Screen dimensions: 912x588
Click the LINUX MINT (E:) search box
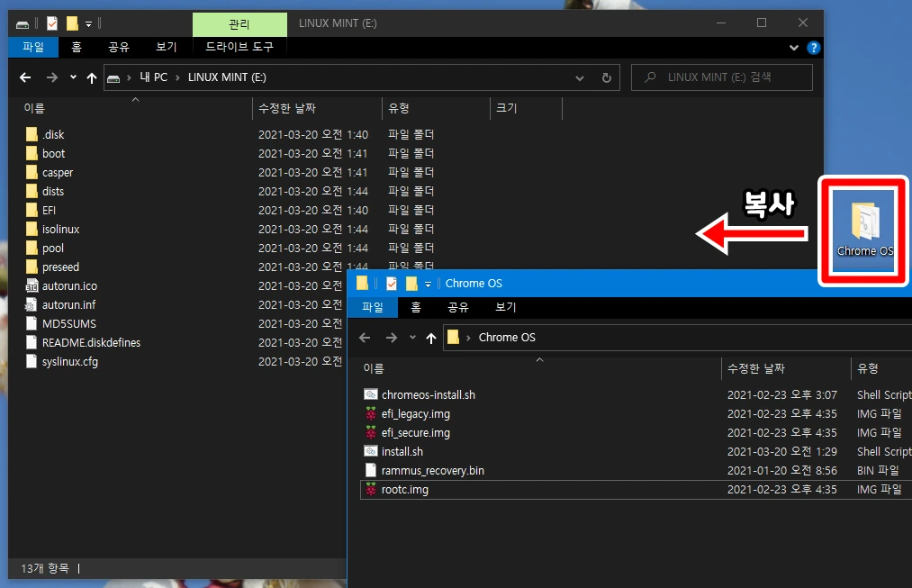[x=722, y=77]
